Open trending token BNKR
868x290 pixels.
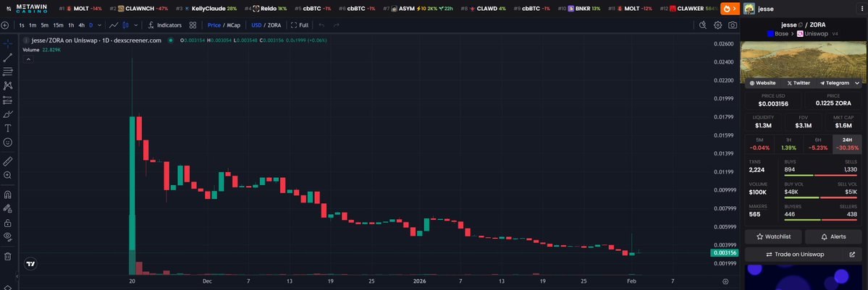pyautogui.click(x=579, y=9)
